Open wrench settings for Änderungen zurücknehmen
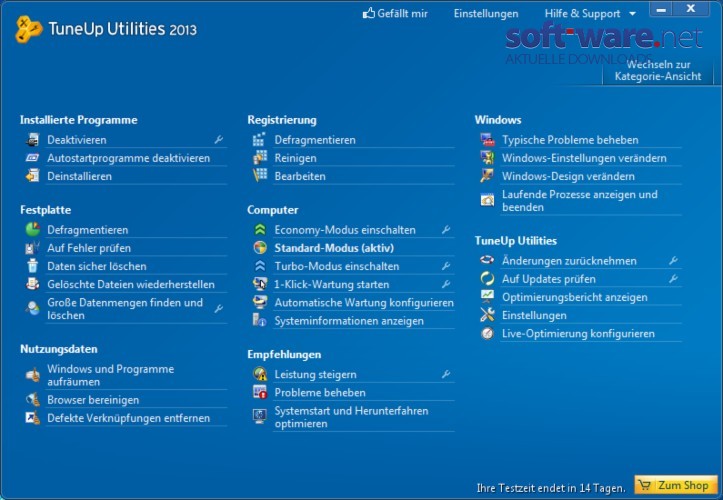The width and height of the screenshot is (723, 500). click(x=674, y=261)
